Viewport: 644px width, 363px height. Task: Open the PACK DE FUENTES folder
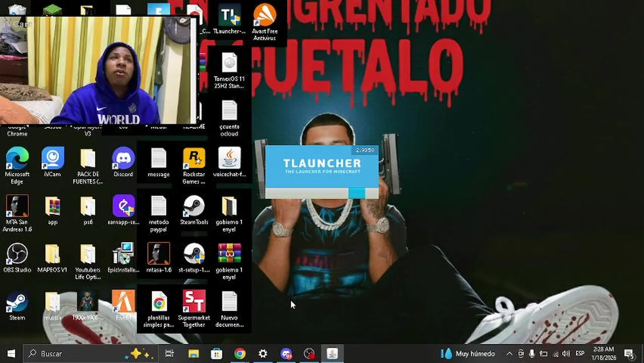coord(88,166)
